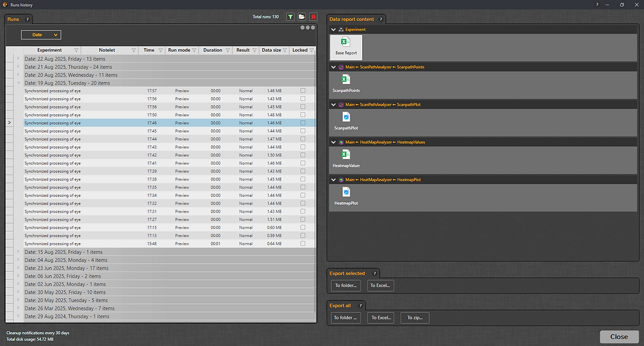Click the three dots panel options
This screenshot has width=644, height=346.
(308, 28)
